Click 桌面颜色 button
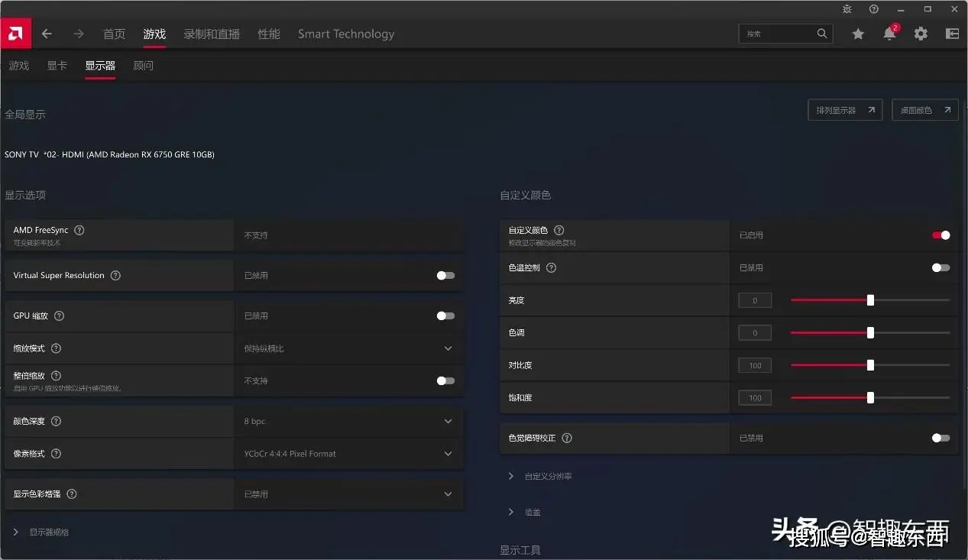Viewport: 968px width, 560px height. [x=925, y=110]
